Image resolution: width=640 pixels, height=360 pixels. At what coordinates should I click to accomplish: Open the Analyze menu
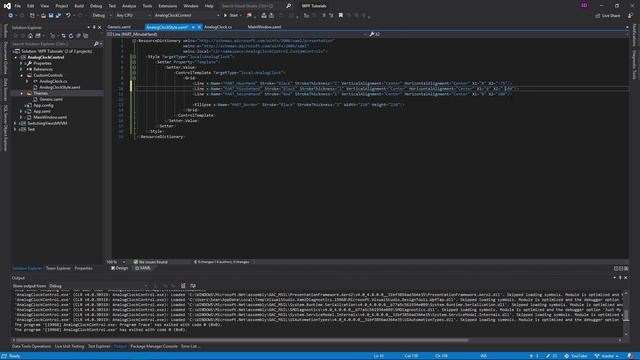[x=129, y=6]
